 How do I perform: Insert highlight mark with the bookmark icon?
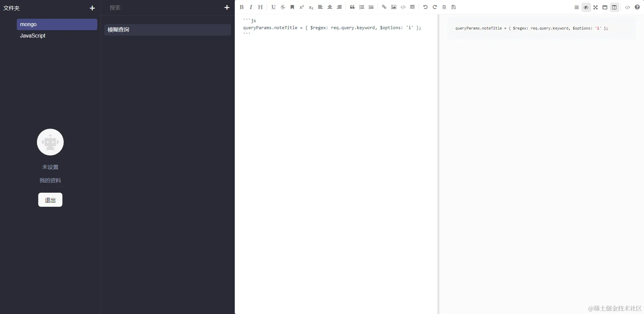tap(292, 7)
